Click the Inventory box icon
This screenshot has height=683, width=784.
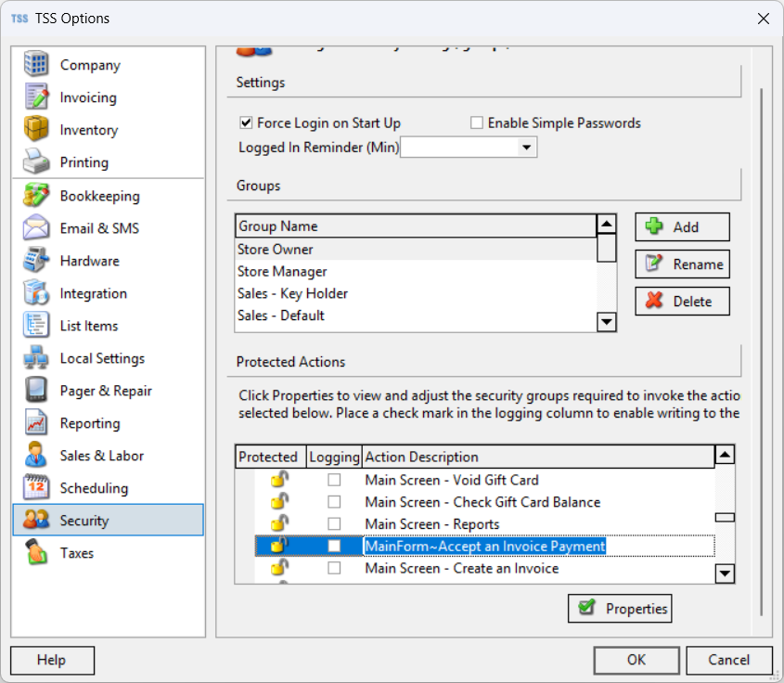36,130
